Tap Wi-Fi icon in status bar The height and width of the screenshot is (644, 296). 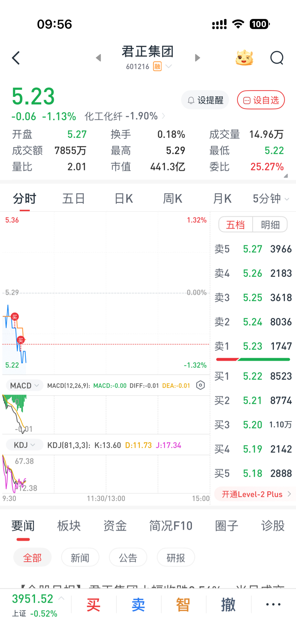238,24
